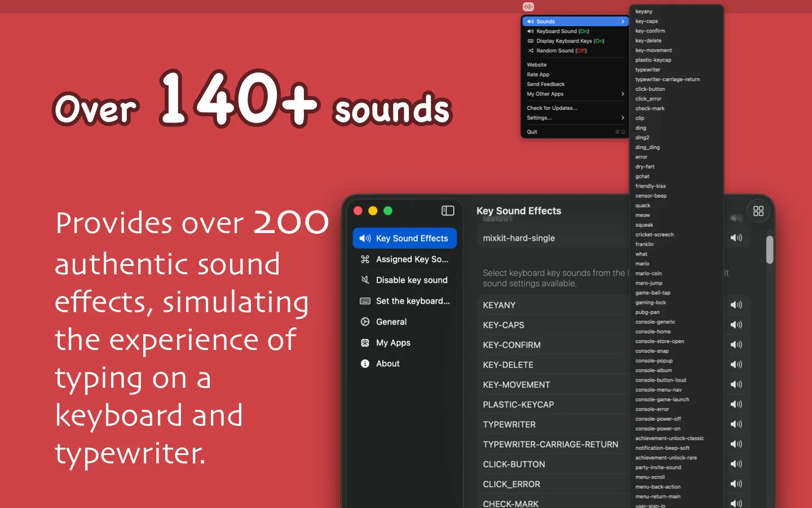Click the speaker icon beside KEY-DELETE
This screenshot has height=508, width=812.
click(736, 365)
